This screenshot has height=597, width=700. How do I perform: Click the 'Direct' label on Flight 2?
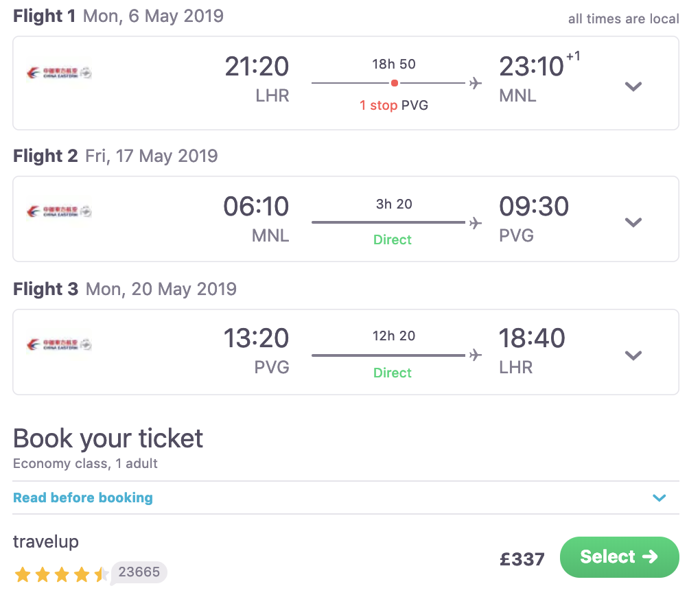pos(393,239)
